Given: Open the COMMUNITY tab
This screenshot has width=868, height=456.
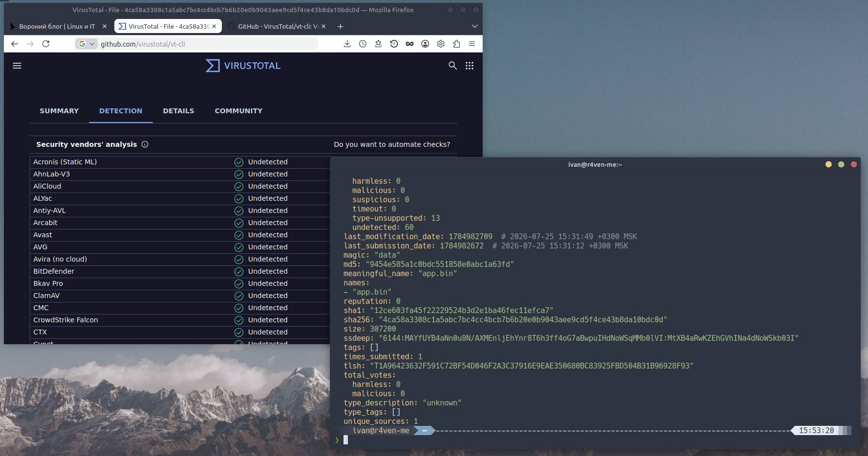Looking at the screenshot, I should [238, 111].
